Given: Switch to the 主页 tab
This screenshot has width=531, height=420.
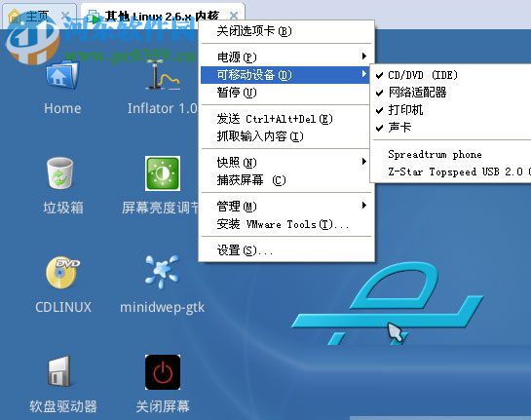Looking at the screenshot, I should point(39,16).
